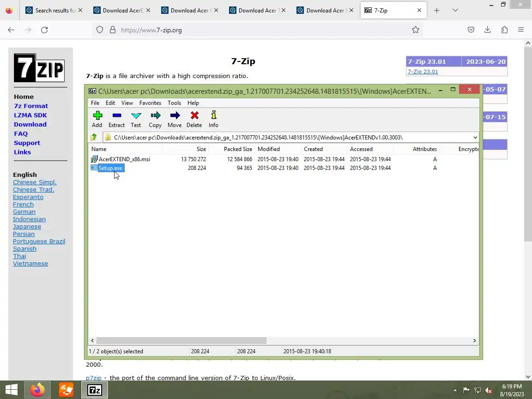Sort files by Name column header
The image size is (532, 399).
coord(125,149)
